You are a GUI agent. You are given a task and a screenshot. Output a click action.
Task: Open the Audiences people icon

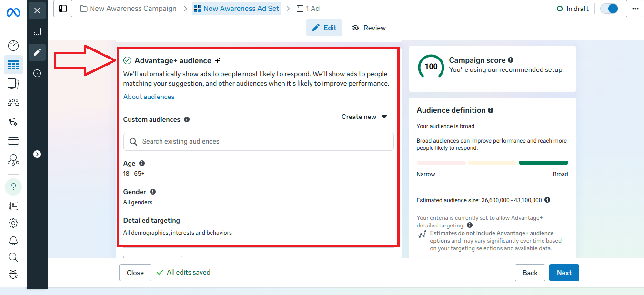(x=13, y=102)
